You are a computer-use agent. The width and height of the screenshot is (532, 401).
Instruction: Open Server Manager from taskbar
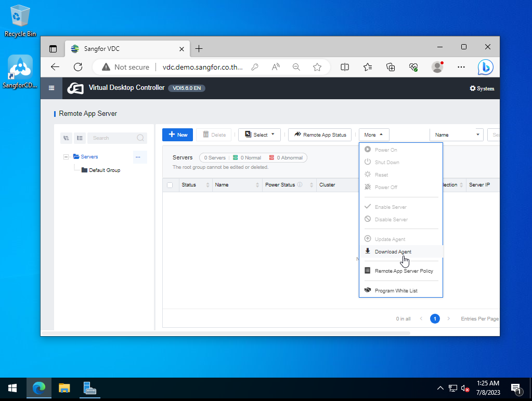[x=90, y=388]
